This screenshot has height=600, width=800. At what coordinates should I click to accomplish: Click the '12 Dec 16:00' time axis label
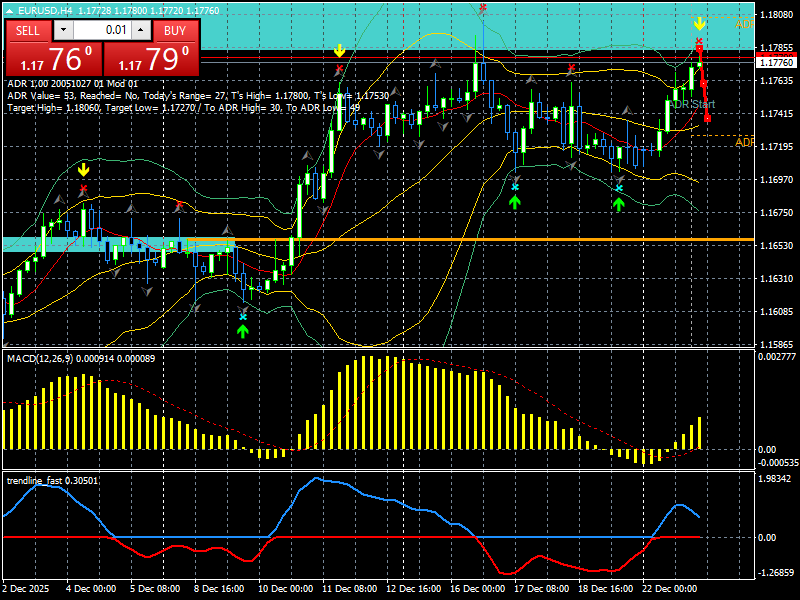[413, 588]
